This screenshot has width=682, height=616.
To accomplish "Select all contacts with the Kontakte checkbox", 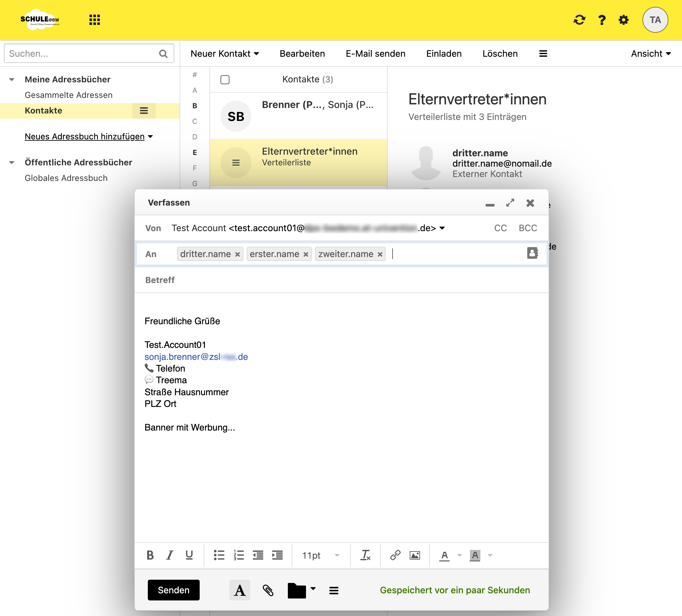I will 225,79.
